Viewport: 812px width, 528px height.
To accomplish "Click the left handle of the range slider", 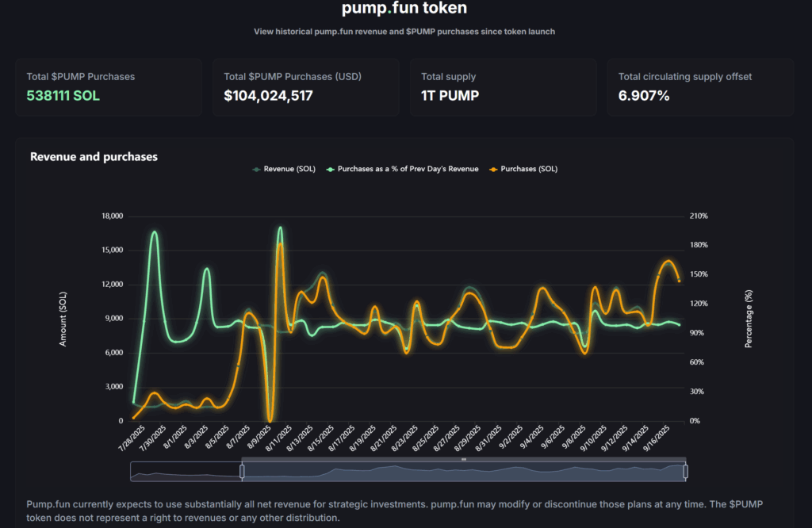I will (x=242, y=472).
